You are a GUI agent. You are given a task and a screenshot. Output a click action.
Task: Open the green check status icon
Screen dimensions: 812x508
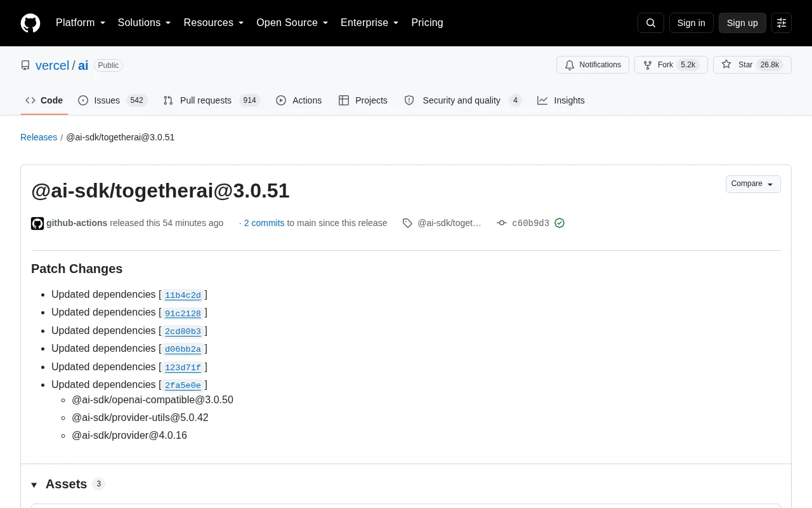coord(560,223)
